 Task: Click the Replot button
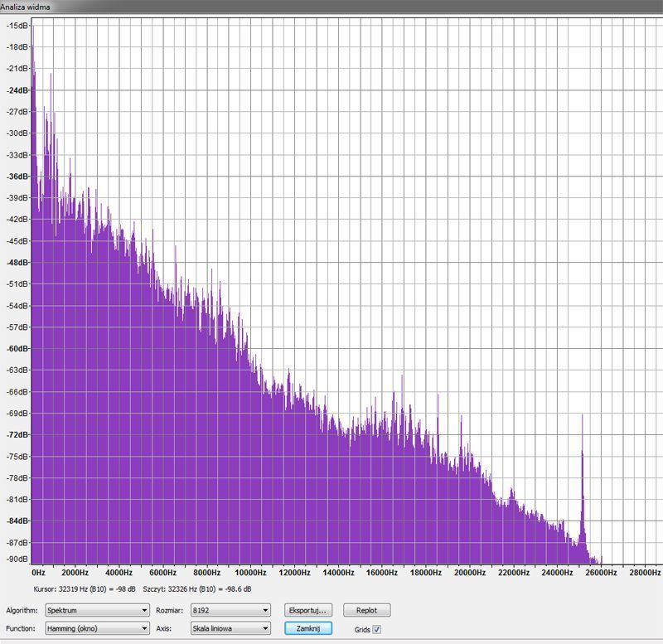point(366,610)
